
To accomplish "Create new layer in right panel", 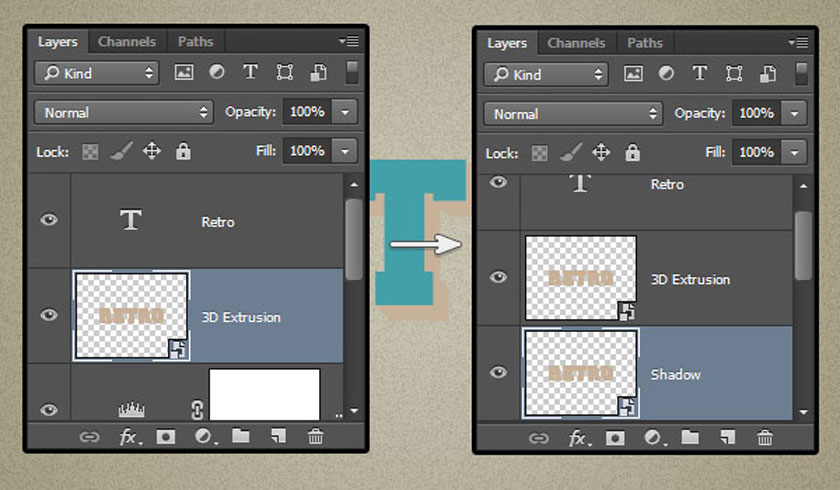I will [728, 438].
